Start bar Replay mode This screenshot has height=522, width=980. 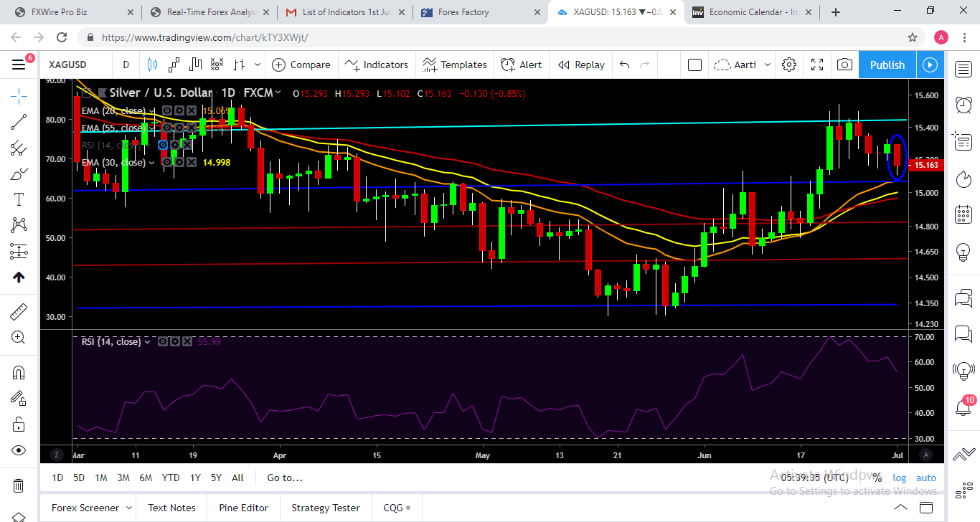[581, 65]
